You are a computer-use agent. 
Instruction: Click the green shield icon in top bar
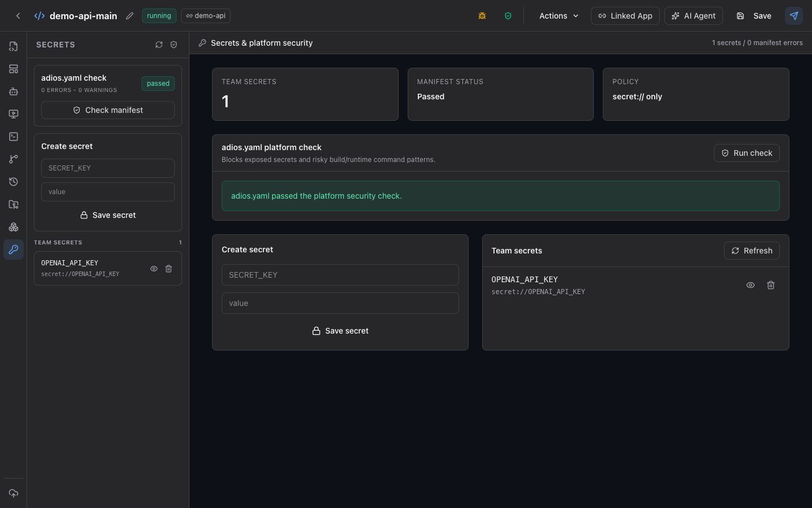[508, 16]
